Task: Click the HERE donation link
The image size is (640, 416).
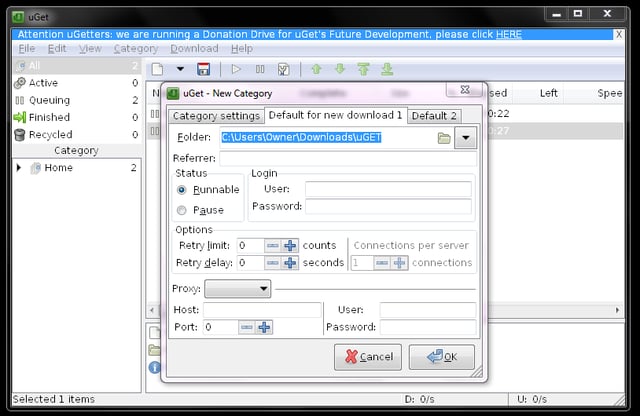Action: (x=509, y=34)
